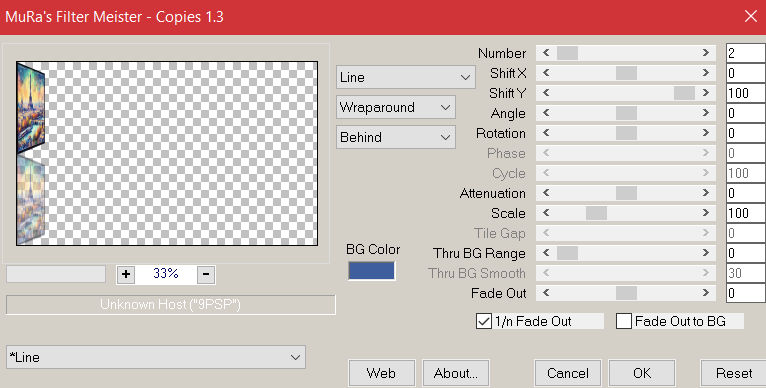Viewport: 766px width, 388px height.
Task: Click the Number slider right arrow
Action: [x=705, y=53]
